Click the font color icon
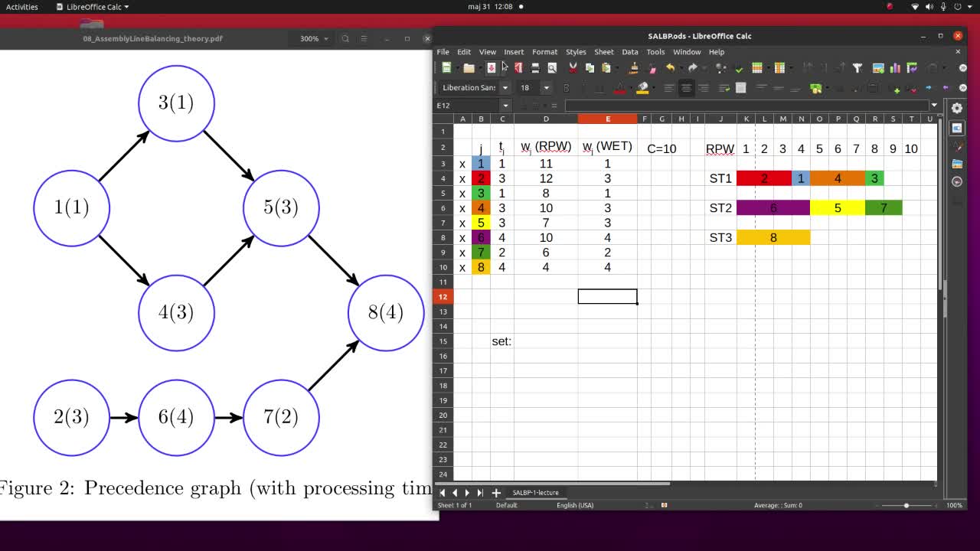Image resolution: width=980 pixels, height=551 pixels. (x=619, y=88)
